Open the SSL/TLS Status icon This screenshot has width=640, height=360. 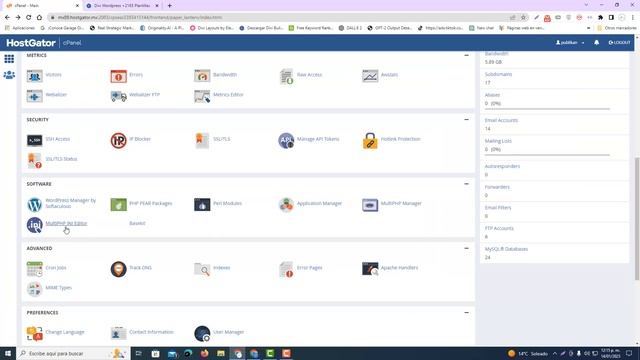tap(35, 160)
